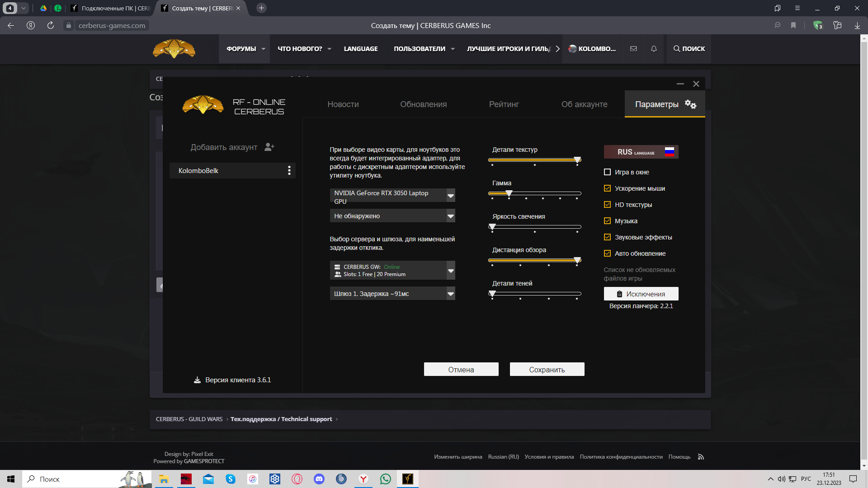Open the browser downloads icon

(x=857, y=25)
